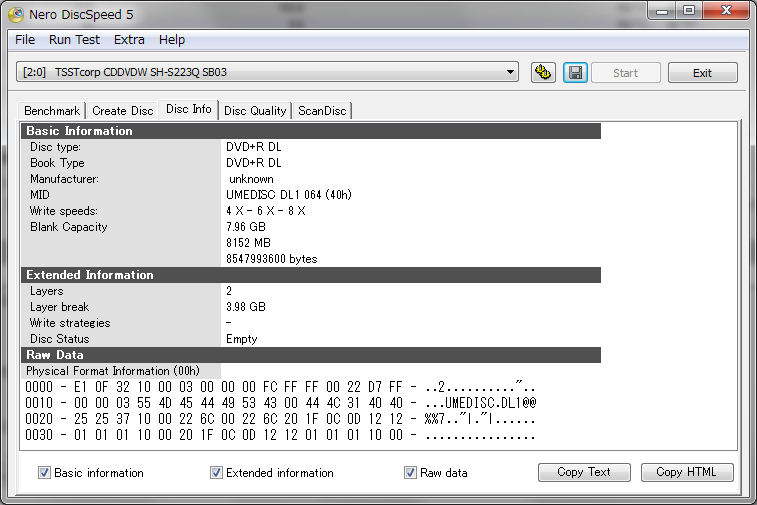Viewport: 757px width, 505px height.
Task: Uncheck the Extended information checkbox
Action: click(216, 473)
